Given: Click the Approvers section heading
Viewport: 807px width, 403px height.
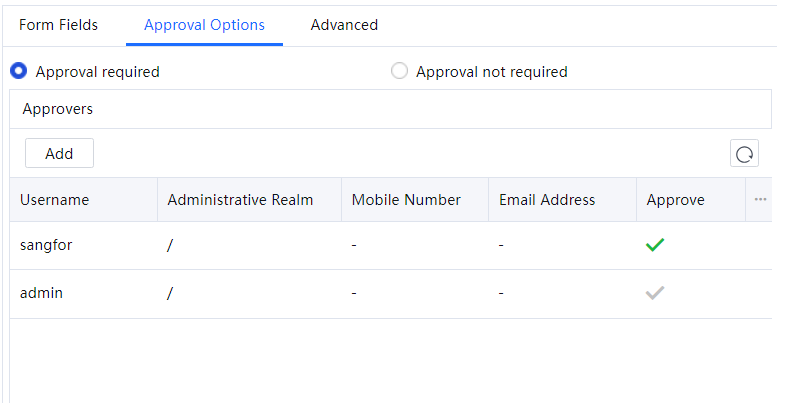Looking at the screenshot, I should 58,109.
